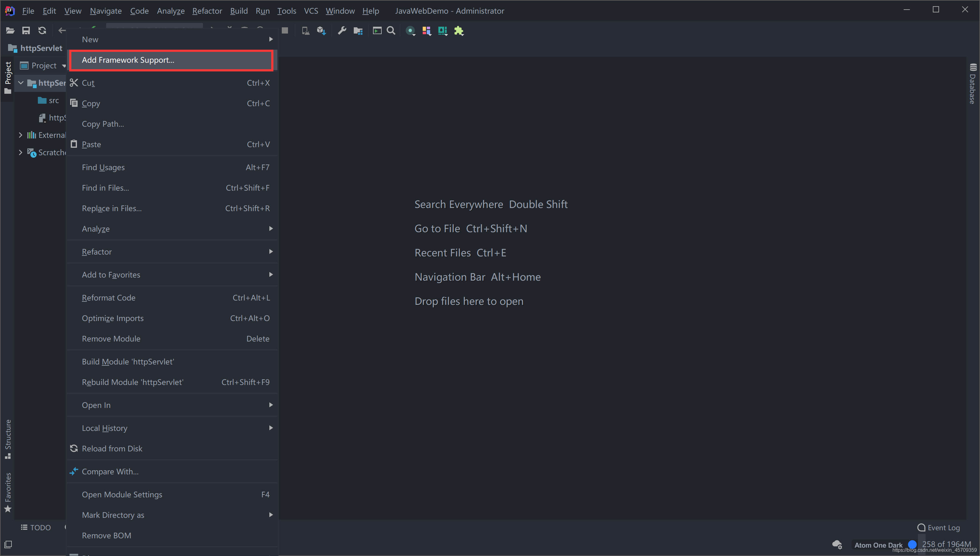Select Open Module Settings entry
The width and height of the screenshot is (980, 556).
(173, 494)
